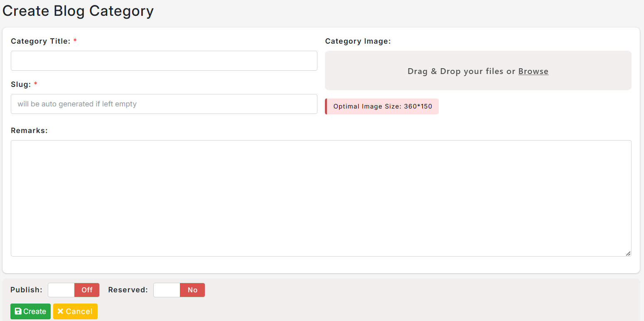Click the Remarks label text
This screenshot has width=644, height=321.
point(29,131)
